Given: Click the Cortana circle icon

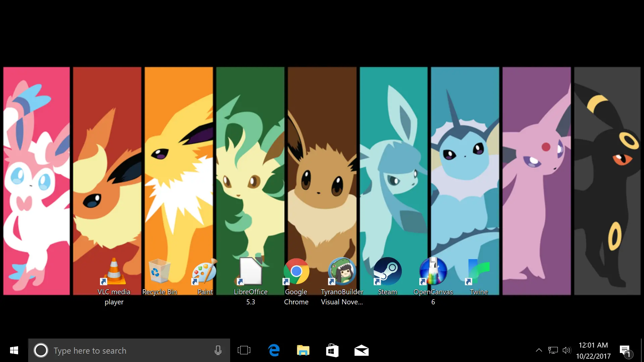Looking at the screenshot, I should (x=41, y=350).
